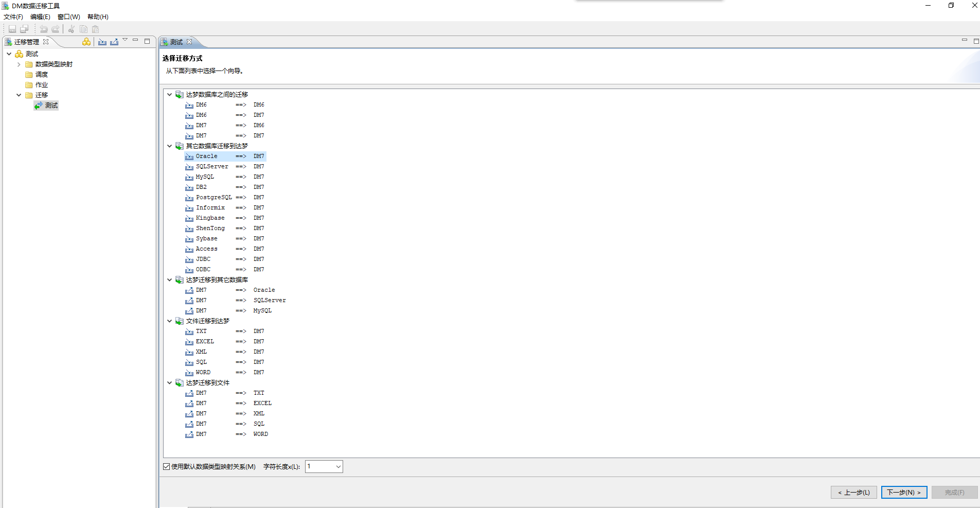Select ODBC ==> DM7 wizard
This screenshot has width=980, height=508.
pos(225,270)
